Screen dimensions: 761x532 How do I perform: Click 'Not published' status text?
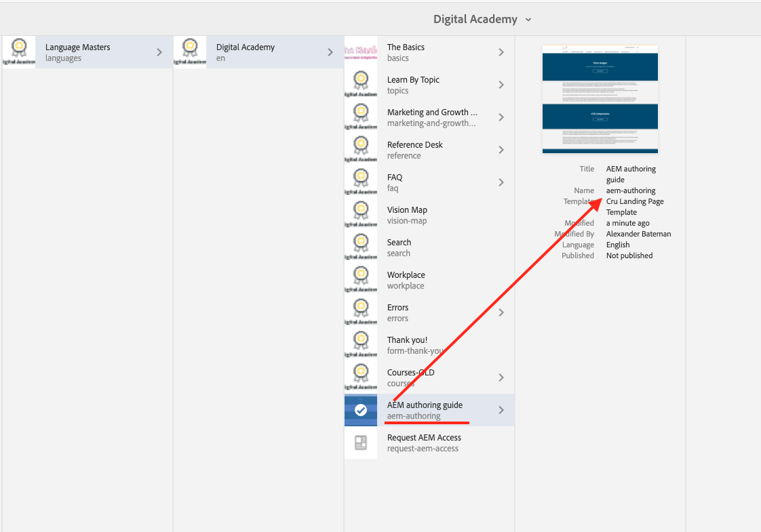[x=629, y=255]
